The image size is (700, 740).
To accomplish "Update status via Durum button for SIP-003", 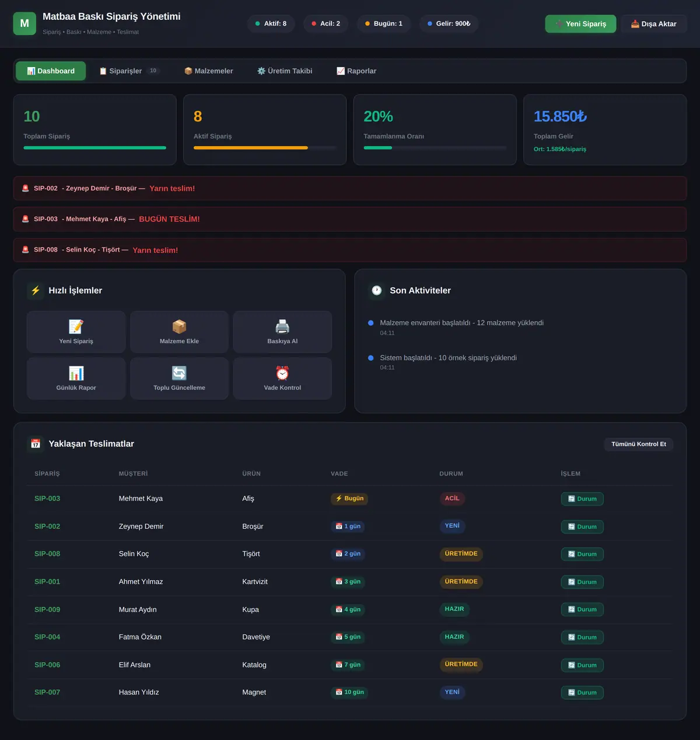I will (582, 499).
